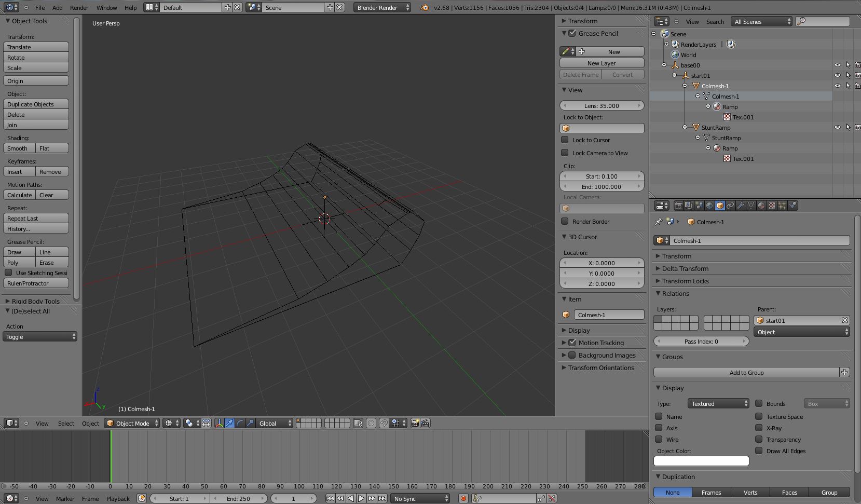Image resolution: width=861 pixels, height=504 pixels.
Task: Select the Translate manipulator arrow icon
Action: [x=229, y=423]
